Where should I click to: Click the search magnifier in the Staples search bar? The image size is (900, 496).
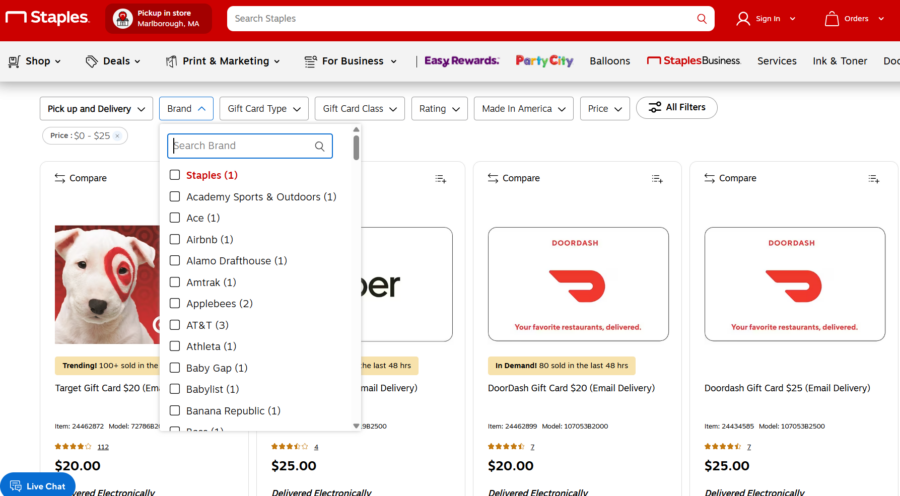[x=701, y=19]
